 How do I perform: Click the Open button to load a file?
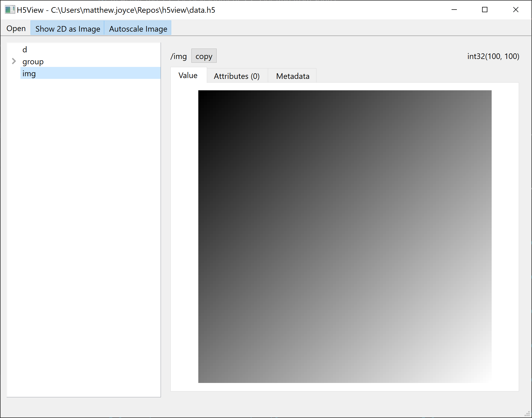(16, 28)
